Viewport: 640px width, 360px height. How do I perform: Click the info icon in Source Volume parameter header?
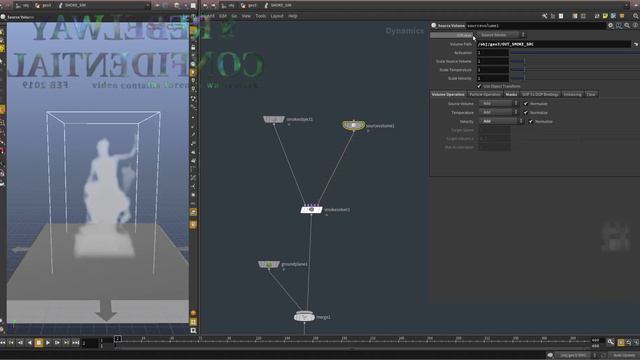coord(635,25)
